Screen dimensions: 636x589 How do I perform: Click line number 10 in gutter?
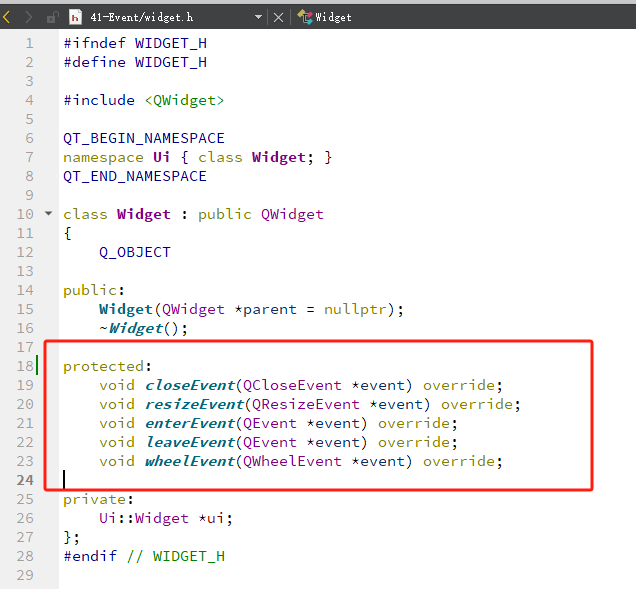(25, 214)
